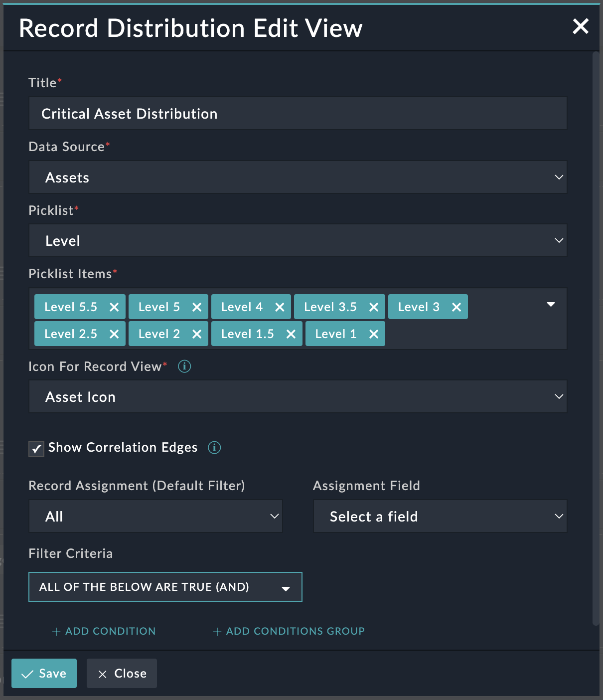This screenshot has width=603, height=700.
Task: Uncheck the Show Correlation Edges checkbox
Action: tap(36, 449)
